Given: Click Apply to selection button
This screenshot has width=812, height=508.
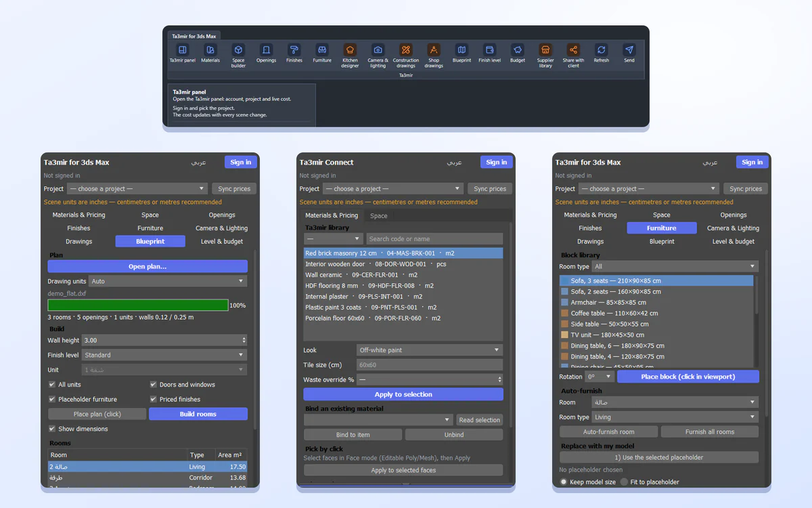Looking at the screenshot, I should [403, 394].
